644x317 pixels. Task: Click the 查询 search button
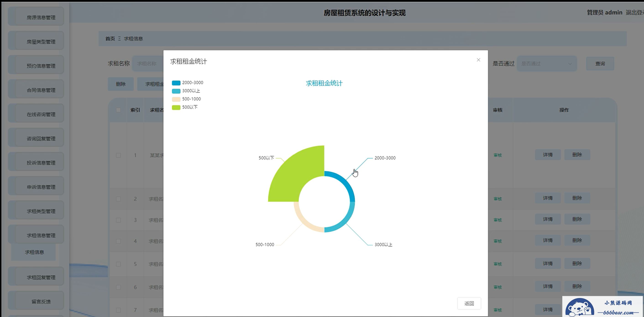point(600,64)
